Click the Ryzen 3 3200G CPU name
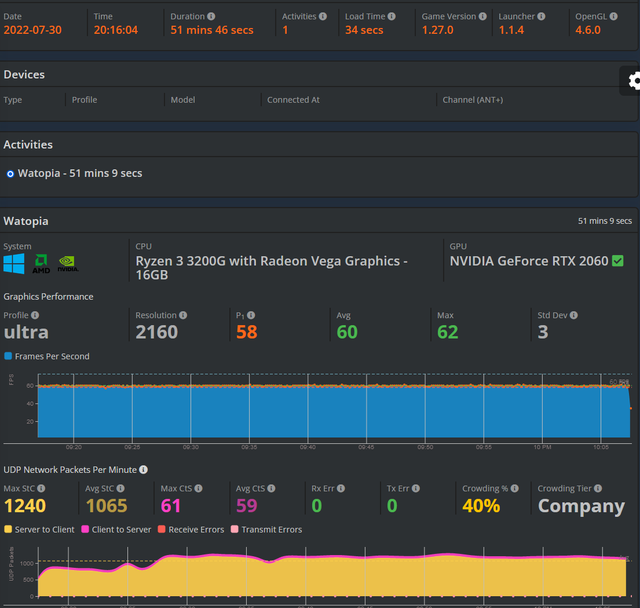The width and height of the screenshot is (640, 608). pos(271,268)
